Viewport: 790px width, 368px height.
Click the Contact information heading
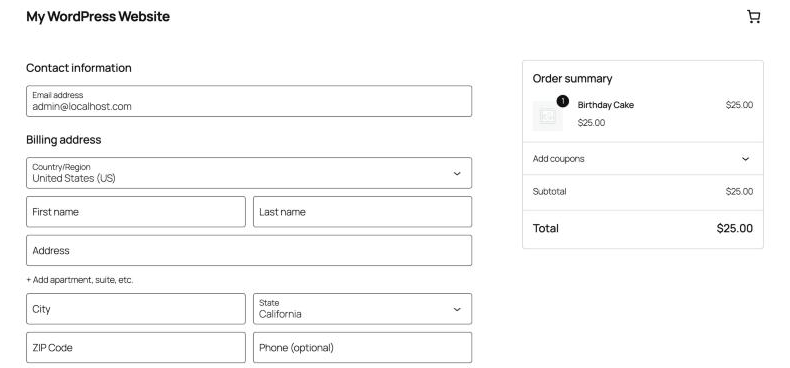pos(79,68)
